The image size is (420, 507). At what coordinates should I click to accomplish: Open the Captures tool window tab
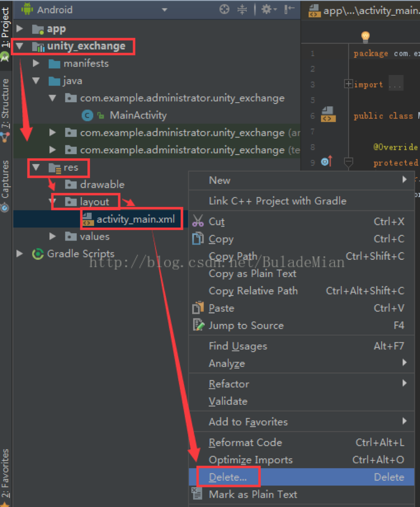click(x=5, y=179)
